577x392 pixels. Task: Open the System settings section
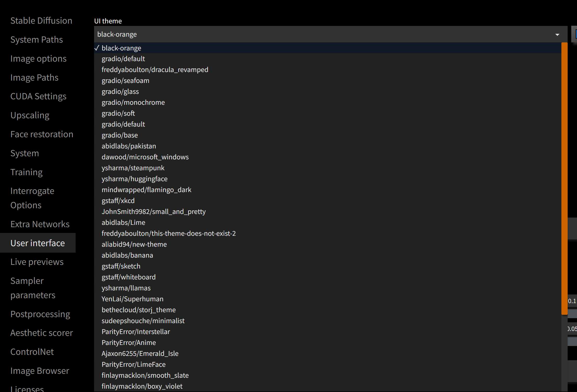(x=25, y=153)
